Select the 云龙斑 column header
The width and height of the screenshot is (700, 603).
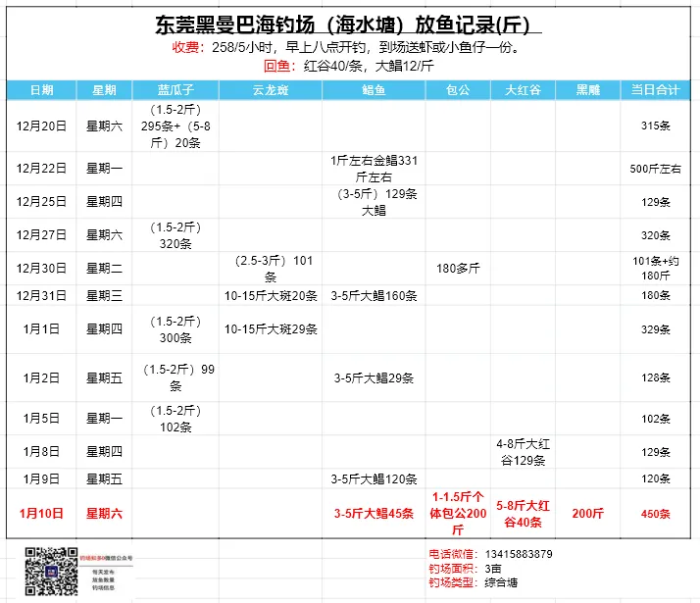coord(271,90)
